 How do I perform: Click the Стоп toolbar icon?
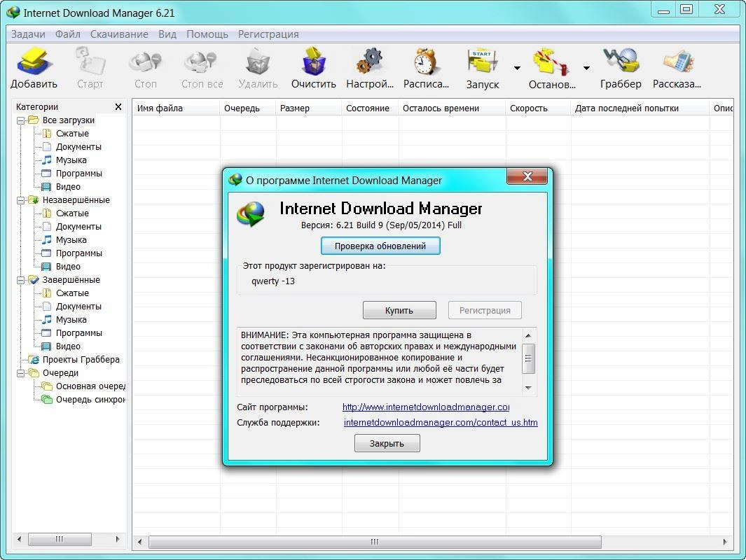point(145,62)
